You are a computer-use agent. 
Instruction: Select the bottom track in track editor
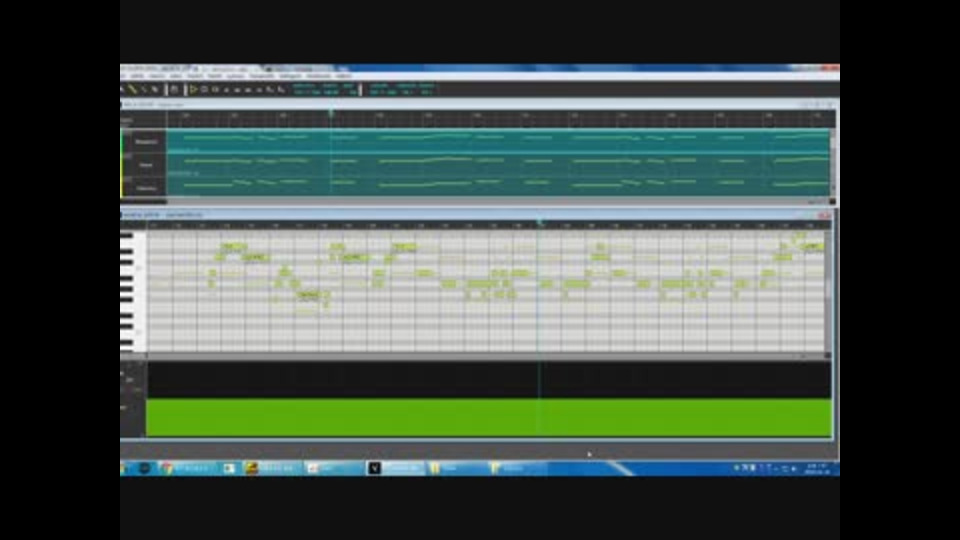pos(146,187)
